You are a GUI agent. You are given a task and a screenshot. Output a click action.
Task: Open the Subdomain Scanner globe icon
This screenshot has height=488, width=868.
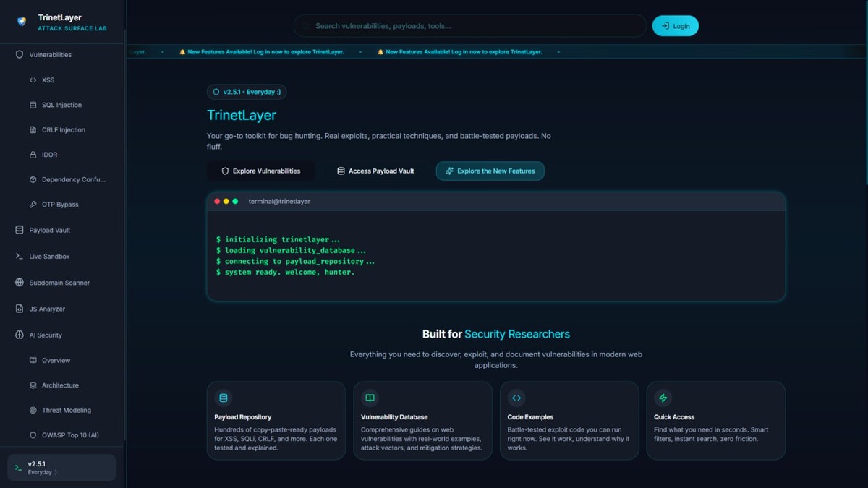click(x=20, y=283)
